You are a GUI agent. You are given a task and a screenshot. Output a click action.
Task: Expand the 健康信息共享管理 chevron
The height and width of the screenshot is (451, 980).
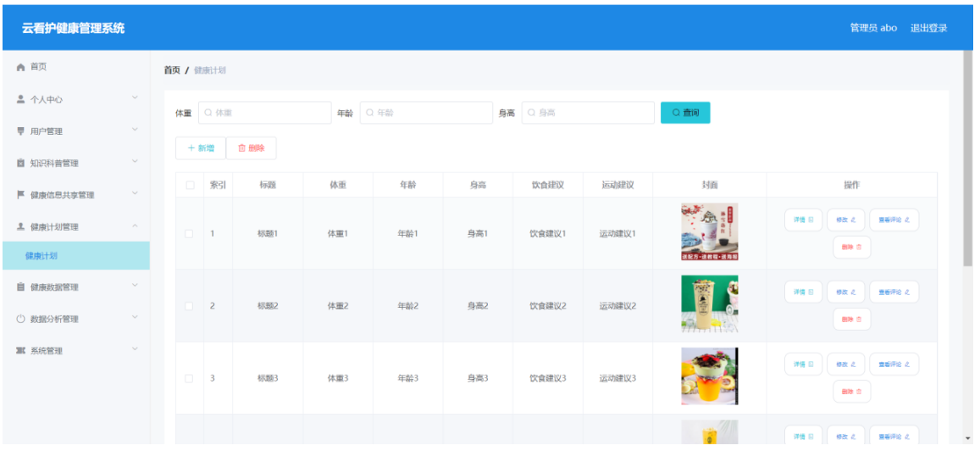pyautogui.click(x=135, y=193)
